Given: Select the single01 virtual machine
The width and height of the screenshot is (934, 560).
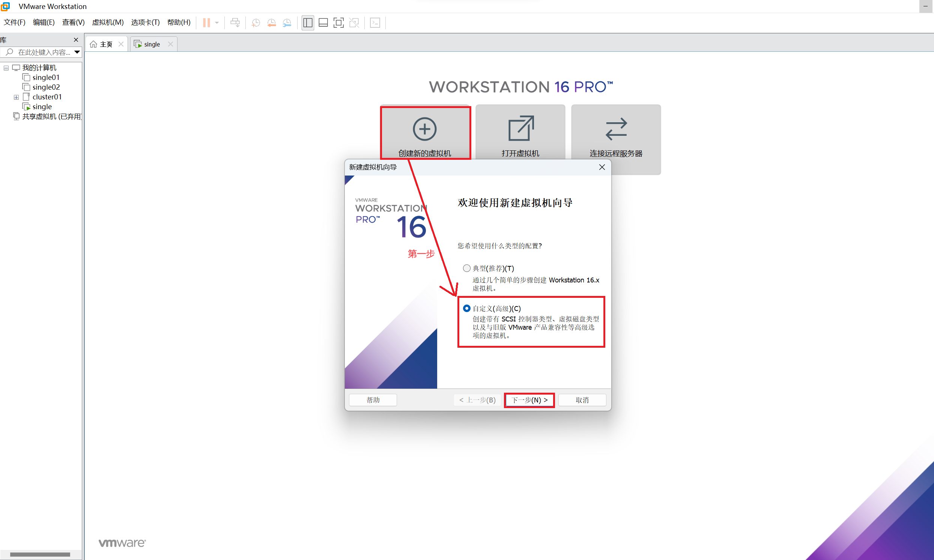Looking at the screenshot, I should tap(46, 77).
